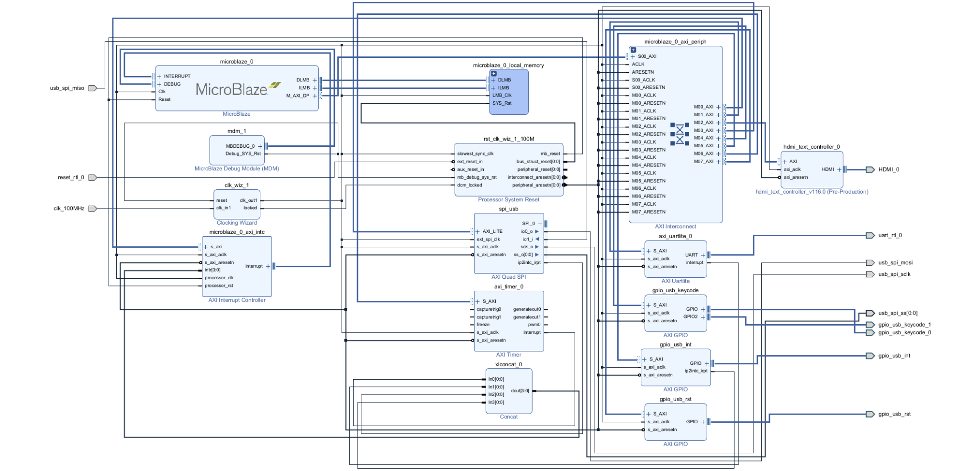Viewport: 980px width, 471px height.
Task: Expand AXI_LITE interface on spi_usb
Action: pos(478,231)
